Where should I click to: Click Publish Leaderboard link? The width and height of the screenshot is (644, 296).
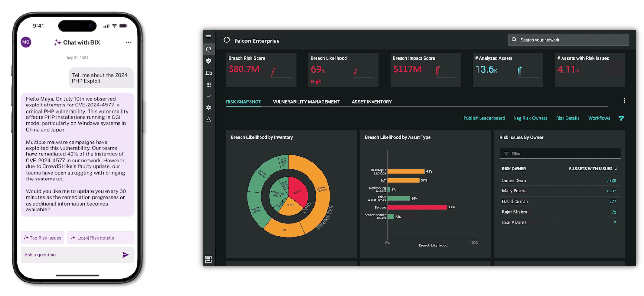[484, 118]
